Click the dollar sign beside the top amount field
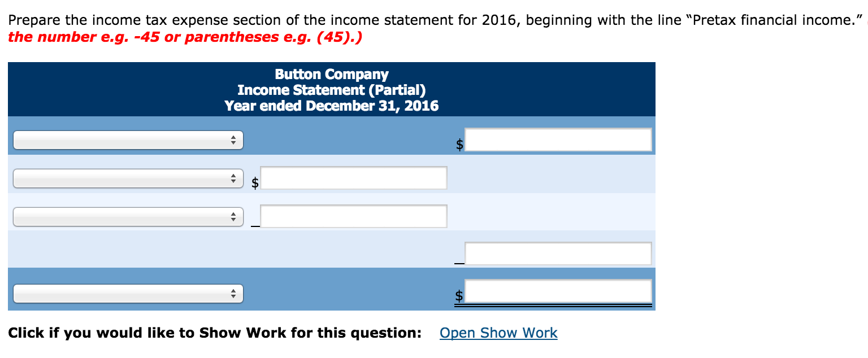Image resolution: width=868 pixels, height=358 pixels. pyautogui.click(x=459, y=145)
